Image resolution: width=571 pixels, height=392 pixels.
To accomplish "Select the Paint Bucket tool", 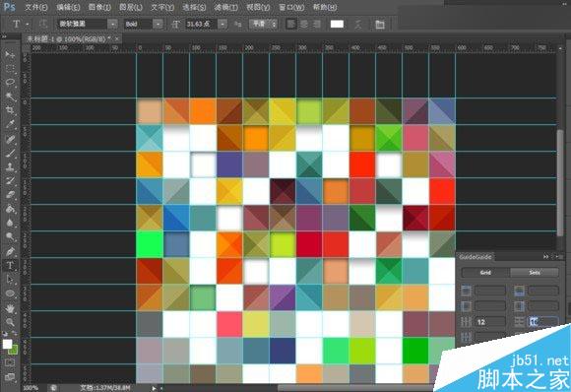I will pyautogui.click(x=10, y=209).
